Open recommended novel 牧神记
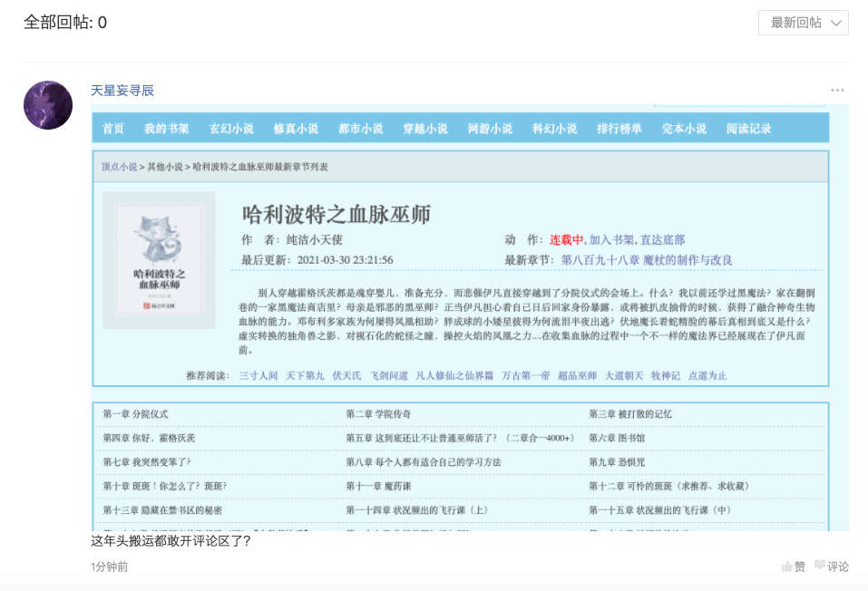The image size is (868, 591). pyautogui.click(x=666, y=376)
